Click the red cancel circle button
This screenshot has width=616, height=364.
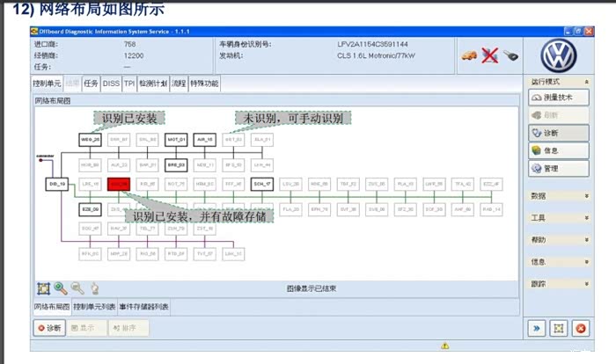581,328
